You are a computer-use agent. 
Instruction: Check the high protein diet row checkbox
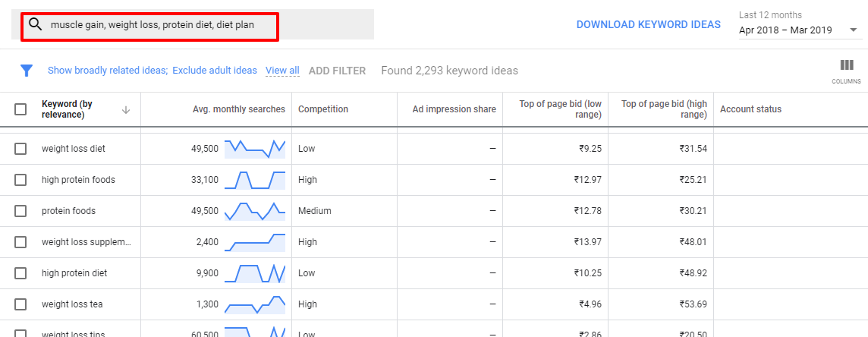click(20, 272)
